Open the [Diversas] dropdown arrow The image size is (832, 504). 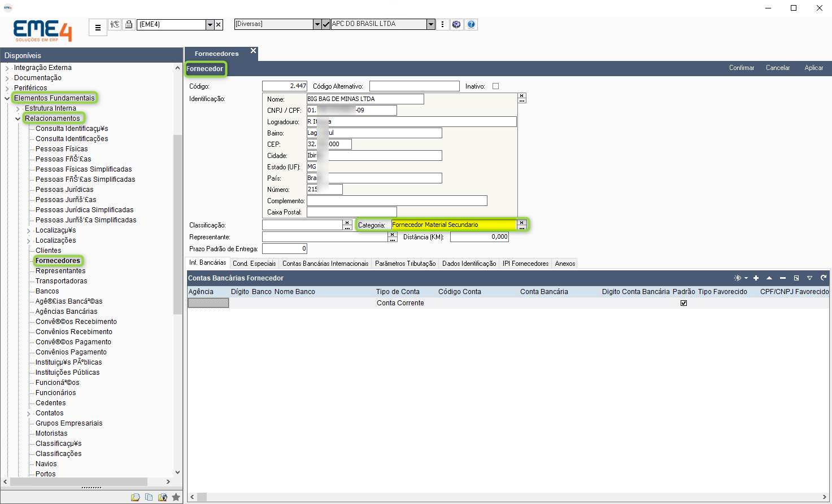pyautogui.click(x=317, y=24)
